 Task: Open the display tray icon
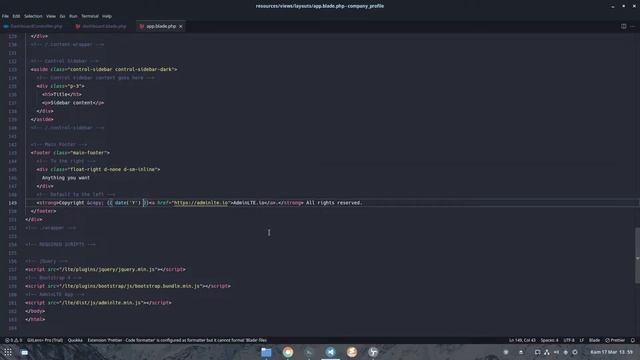pyautogui.click(x=537, y=352)
